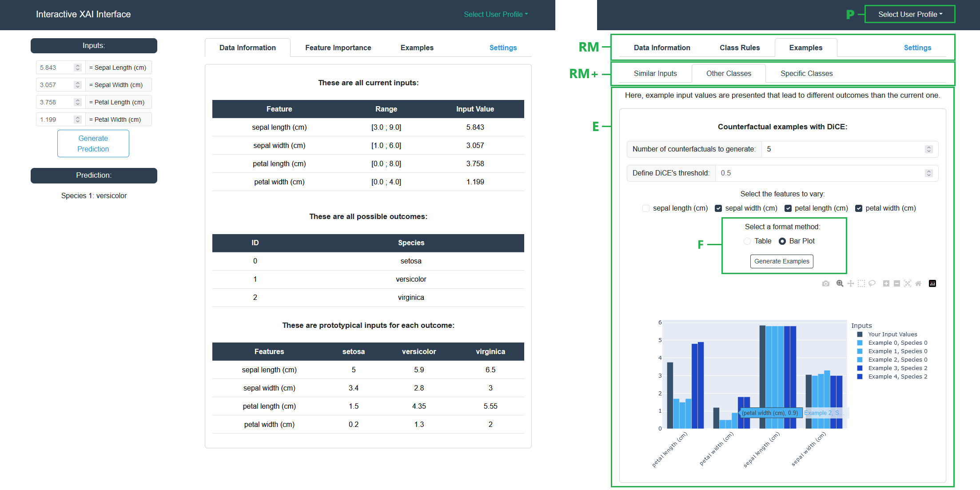Open the Specific Classes sub-tab
This screenshot has height=490, width=980.
pos(806,73)
